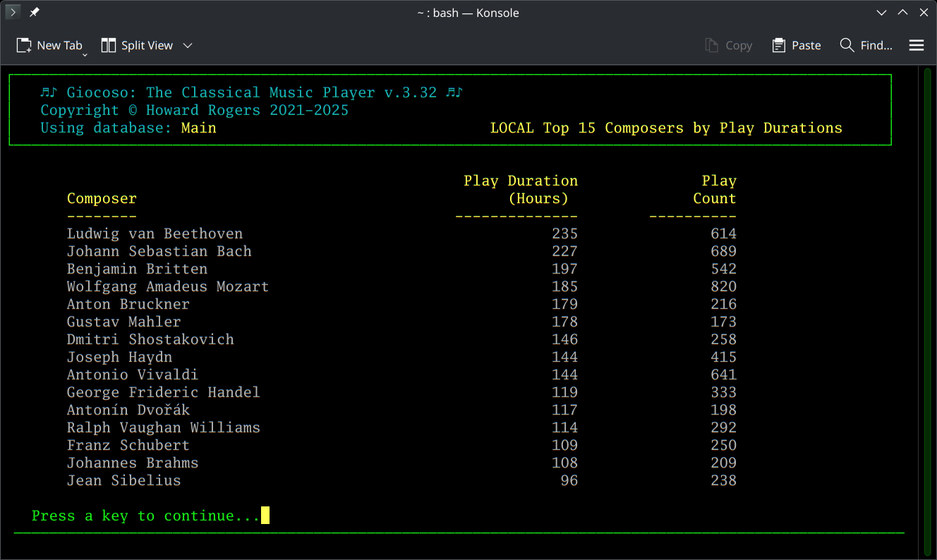Click the 'Main' database name
937x560 pixels.
pos(198,128)
